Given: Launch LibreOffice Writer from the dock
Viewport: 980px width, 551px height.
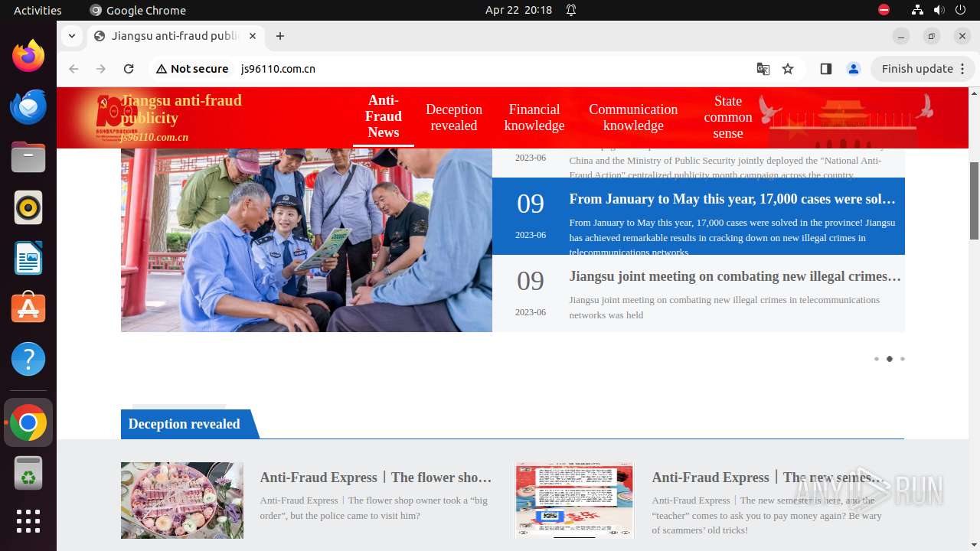Looking at the screenshot, I should [x=28, y=258].
